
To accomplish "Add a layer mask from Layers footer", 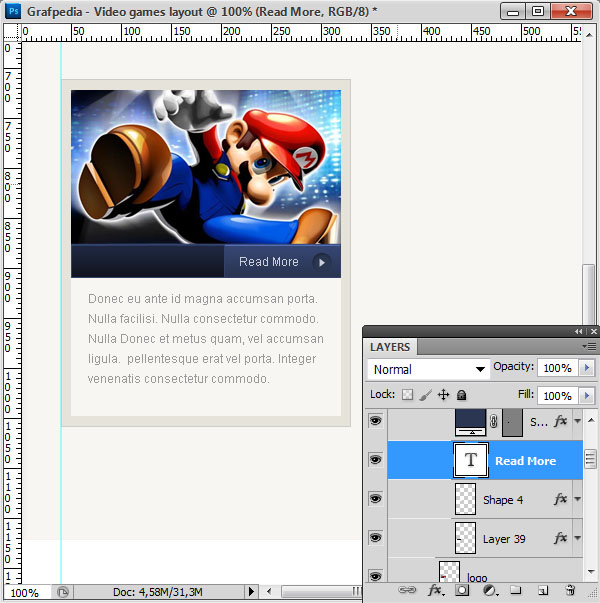I will pyautogui.click(x=462, y=590).
